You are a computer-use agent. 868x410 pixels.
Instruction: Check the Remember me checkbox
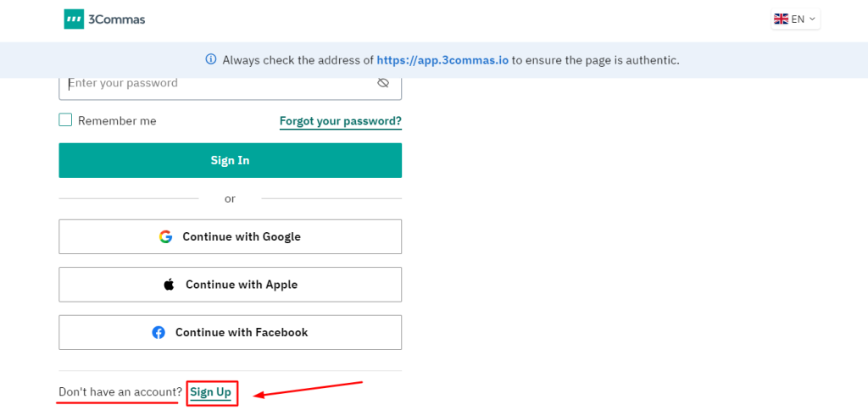[65, 120]
